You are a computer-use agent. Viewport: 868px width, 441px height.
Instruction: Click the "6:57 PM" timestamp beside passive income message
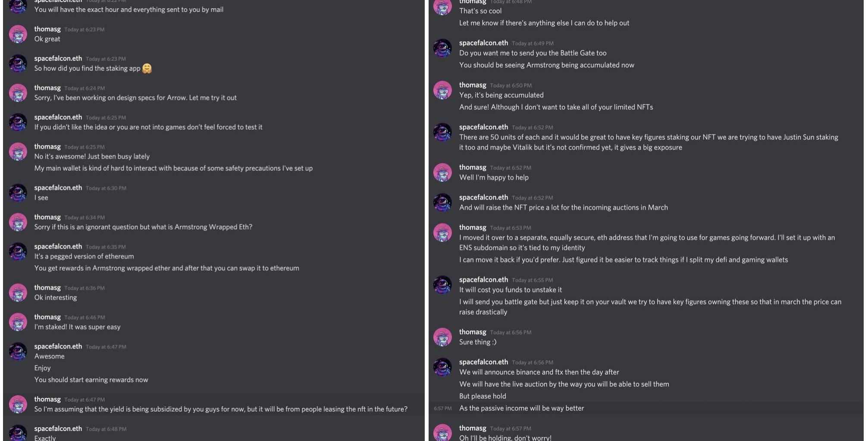click(x=443, y=408)
